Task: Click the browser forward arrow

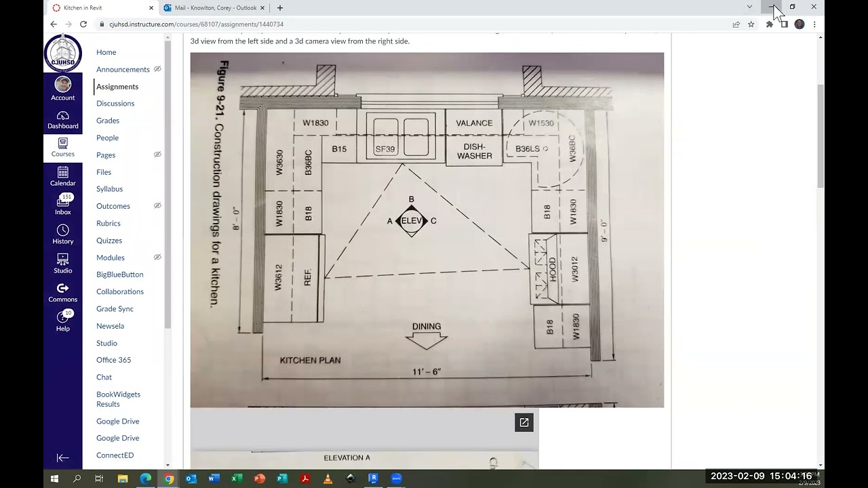Action: pos(68,24)
